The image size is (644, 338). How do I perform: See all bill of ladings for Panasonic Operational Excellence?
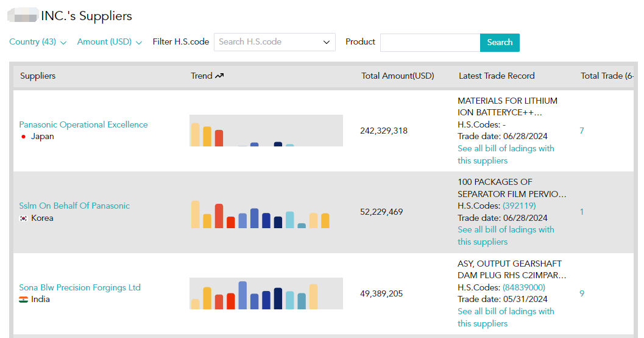coord(506,154)
